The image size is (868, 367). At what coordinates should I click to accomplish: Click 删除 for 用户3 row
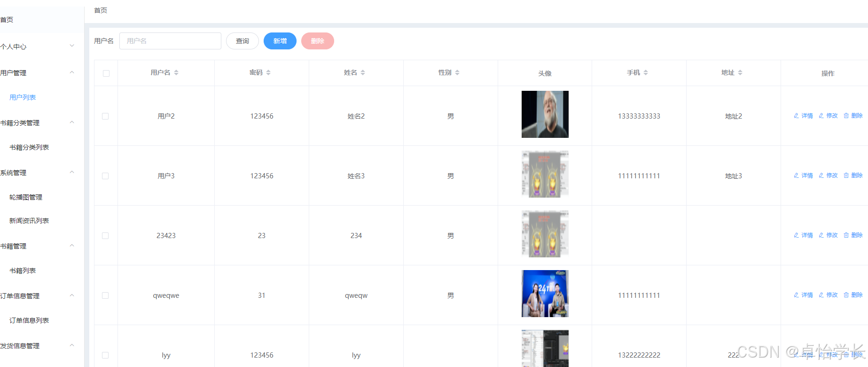(853, 176)
